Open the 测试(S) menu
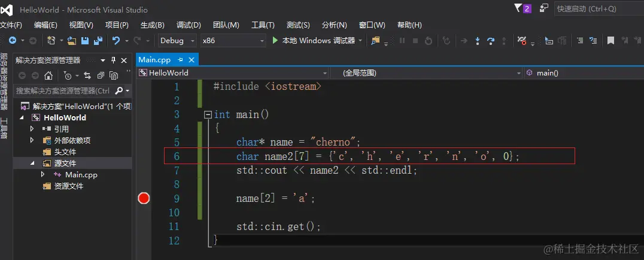The width and height of the screenshot is (644, 260). 298,25
